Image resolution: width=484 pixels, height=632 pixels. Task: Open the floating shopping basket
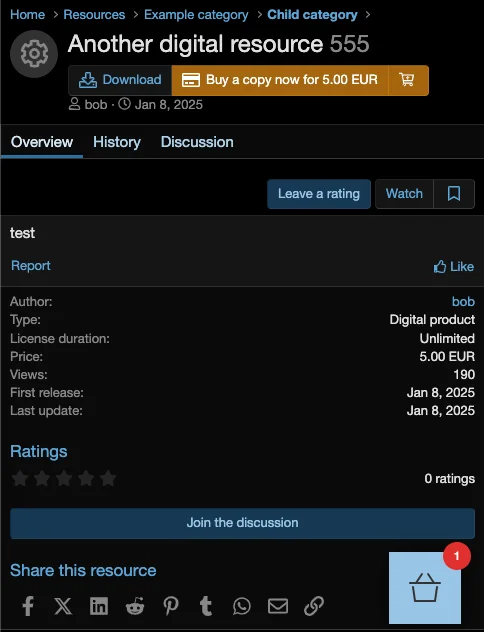pos(425,588)
